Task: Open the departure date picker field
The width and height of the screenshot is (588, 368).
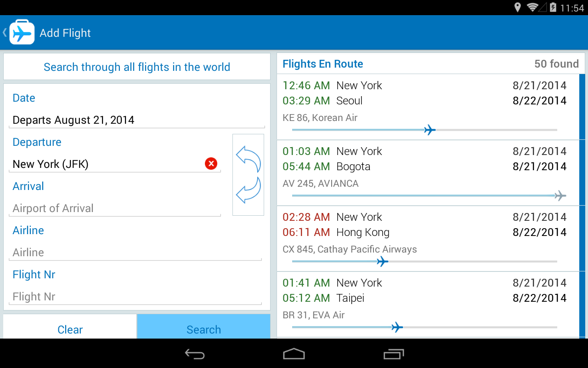Action: pyautogui.click(x=136, y=120)
